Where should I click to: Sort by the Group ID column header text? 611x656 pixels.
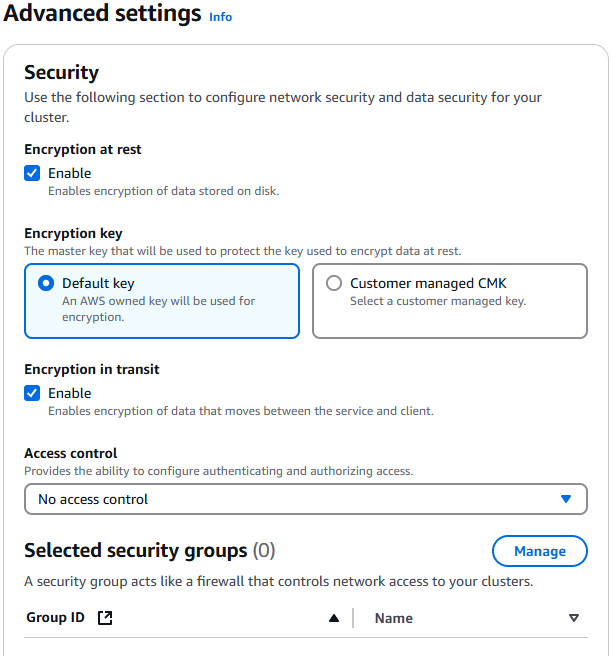[55, 618]
